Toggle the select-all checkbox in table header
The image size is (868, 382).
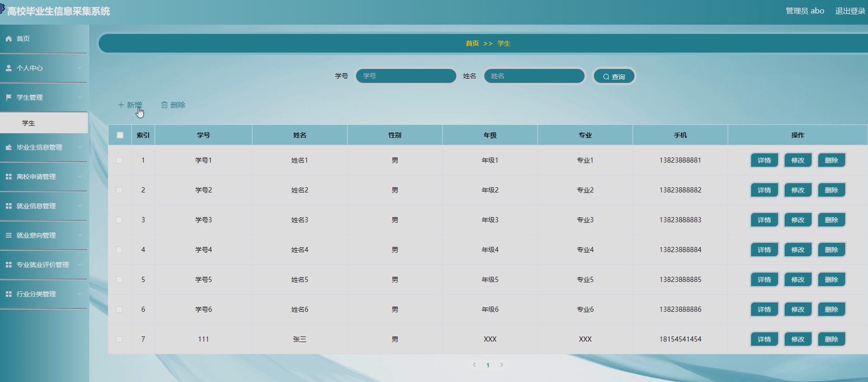pos(120,135)
